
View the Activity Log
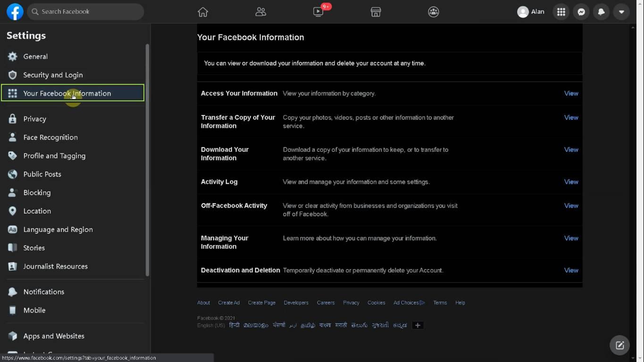tap(571, 181)
